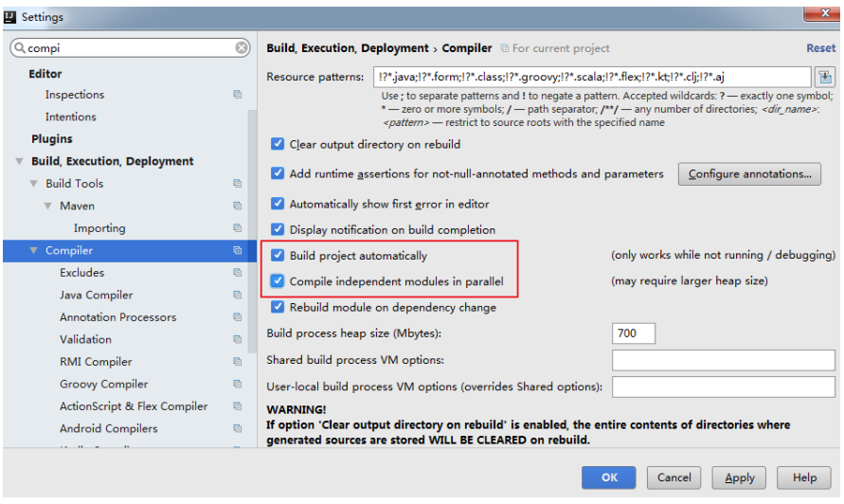Toggle Rebuild module on dependency change
This screenshot has width=844, height=504.
(x=278, y=307)
